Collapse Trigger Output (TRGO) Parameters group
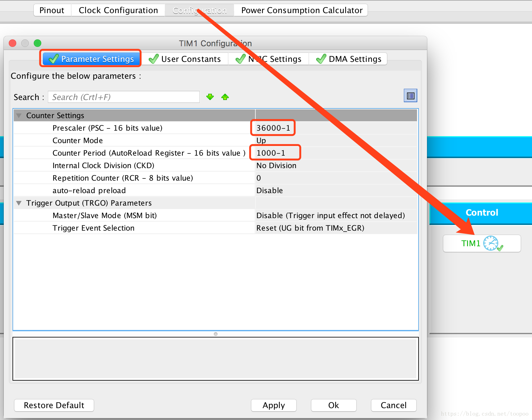The height and width of the screenshot is (420, 532). pyautogui.click(x=19, y=203)
